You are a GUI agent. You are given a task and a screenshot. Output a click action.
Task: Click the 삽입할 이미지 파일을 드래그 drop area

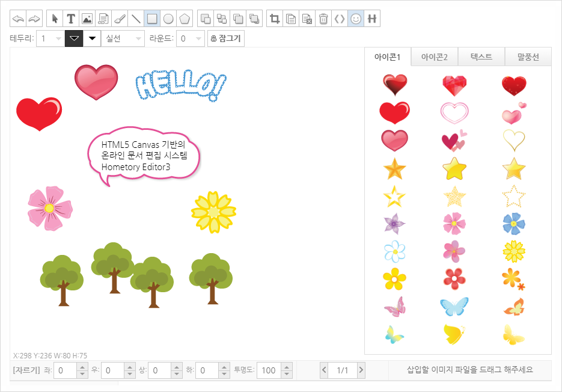(470, 370)
